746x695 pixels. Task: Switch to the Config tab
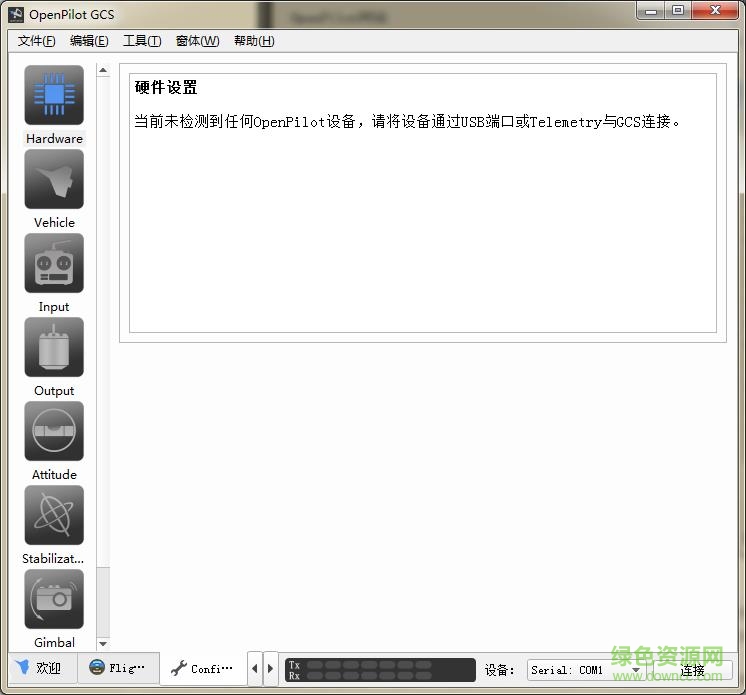click(203, 669)
